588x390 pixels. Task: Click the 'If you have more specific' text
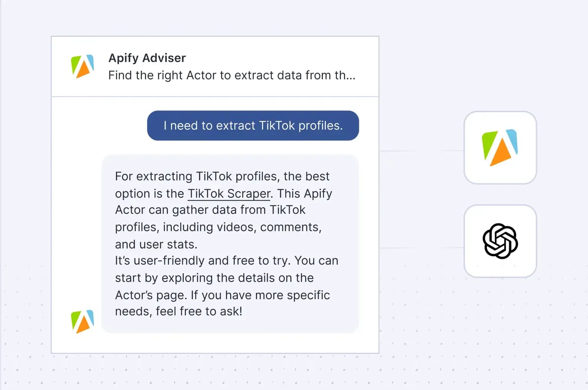261,295
